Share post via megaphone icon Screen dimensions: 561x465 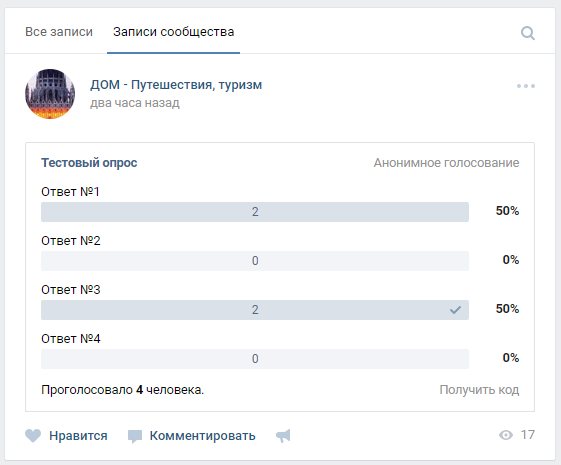[x=283, y=436]
